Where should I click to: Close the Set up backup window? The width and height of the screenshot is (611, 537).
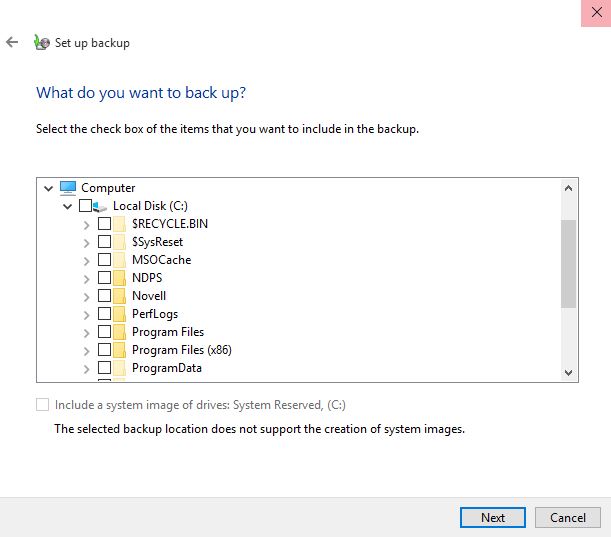[596, 13]
